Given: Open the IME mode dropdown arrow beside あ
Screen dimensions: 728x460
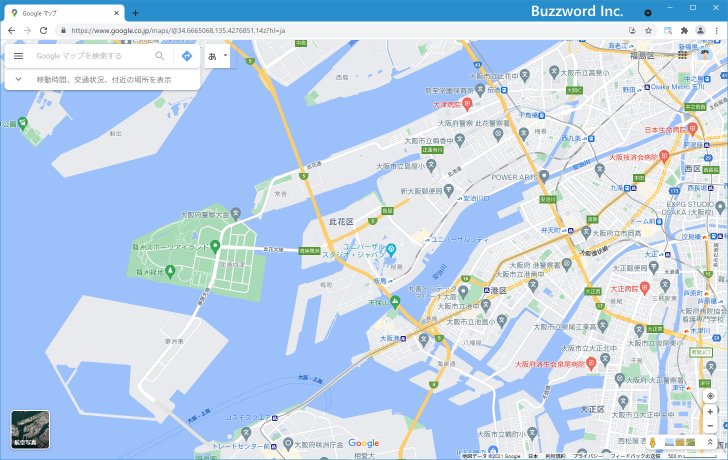Looking at the screenshot, I should [x=225, y=55].
